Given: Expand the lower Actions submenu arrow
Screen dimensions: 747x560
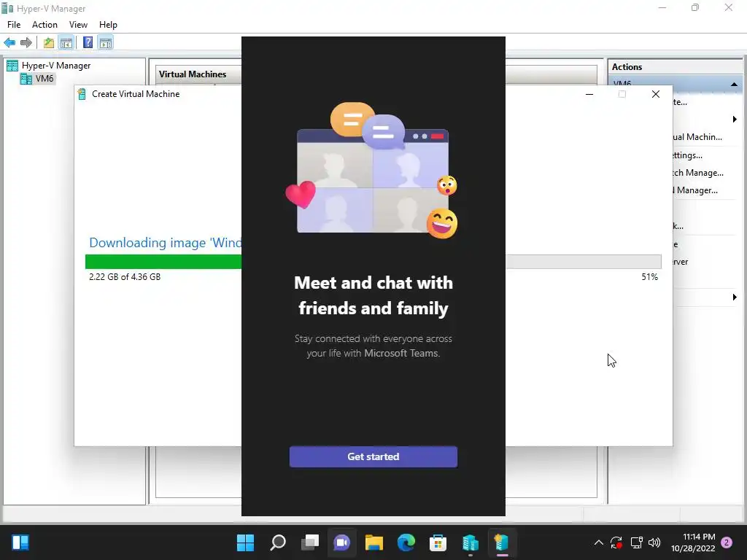Looking at the screenshot, I should coord(735,297).
